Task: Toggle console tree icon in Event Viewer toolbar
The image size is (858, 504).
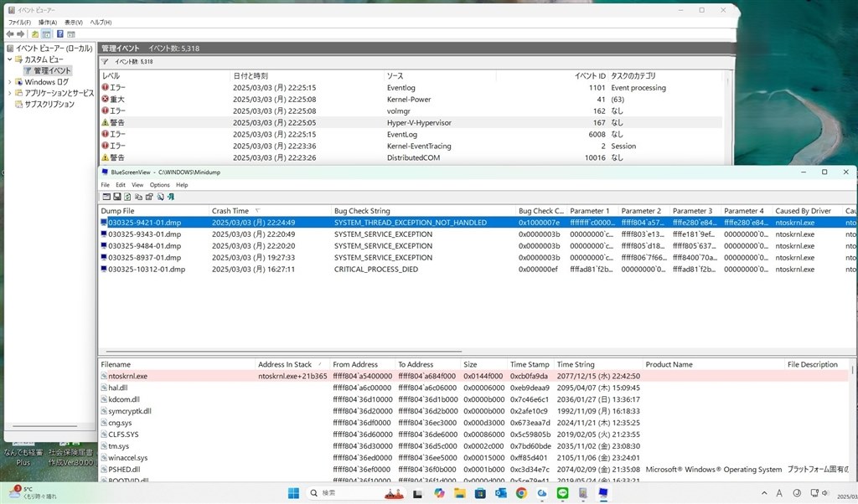Action: tap(47, 33)
